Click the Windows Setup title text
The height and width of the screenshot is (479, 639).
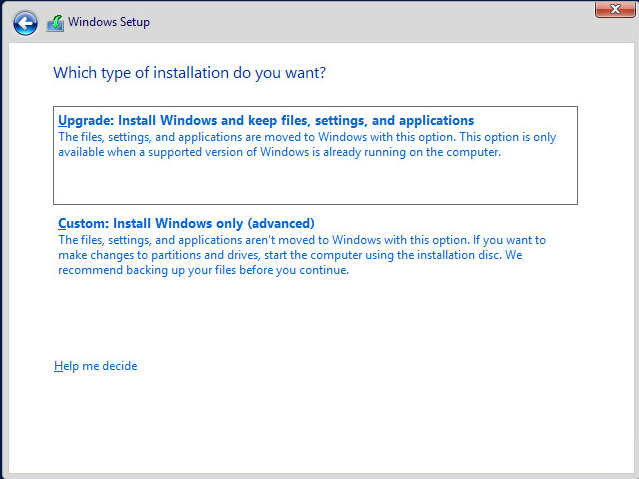[x=109, y=22]
